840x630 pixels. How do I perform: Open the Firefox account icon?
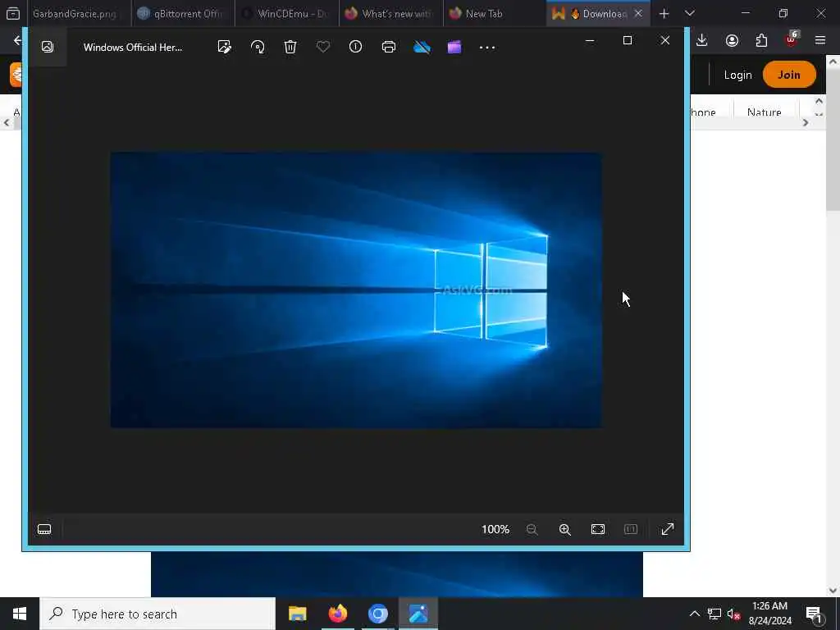coord(732,40)
